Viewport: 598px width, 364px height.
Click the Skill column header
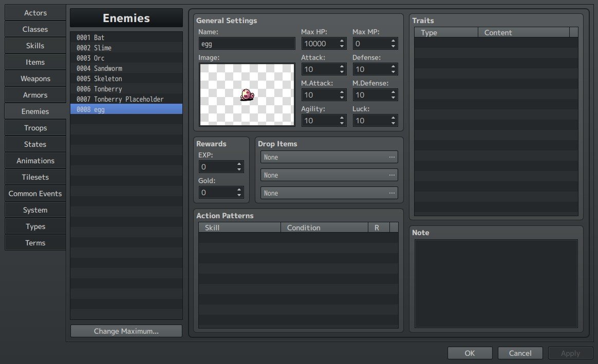239,227
